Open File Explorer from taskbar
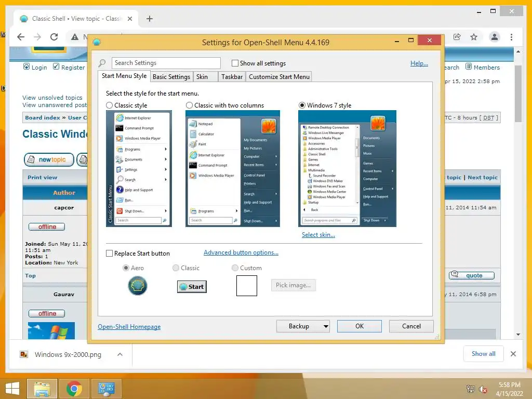Viewport: 532px width, 399px height. click(42, 389)
